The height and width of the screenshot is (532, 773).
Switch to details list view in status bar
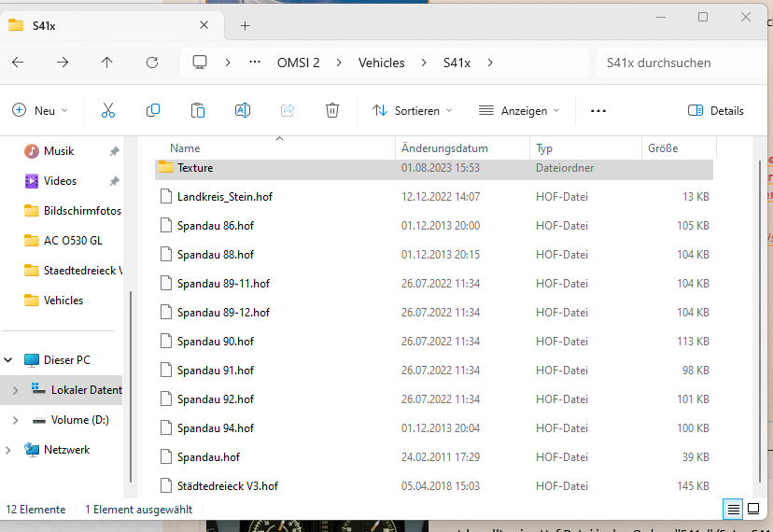pos(734,509)
